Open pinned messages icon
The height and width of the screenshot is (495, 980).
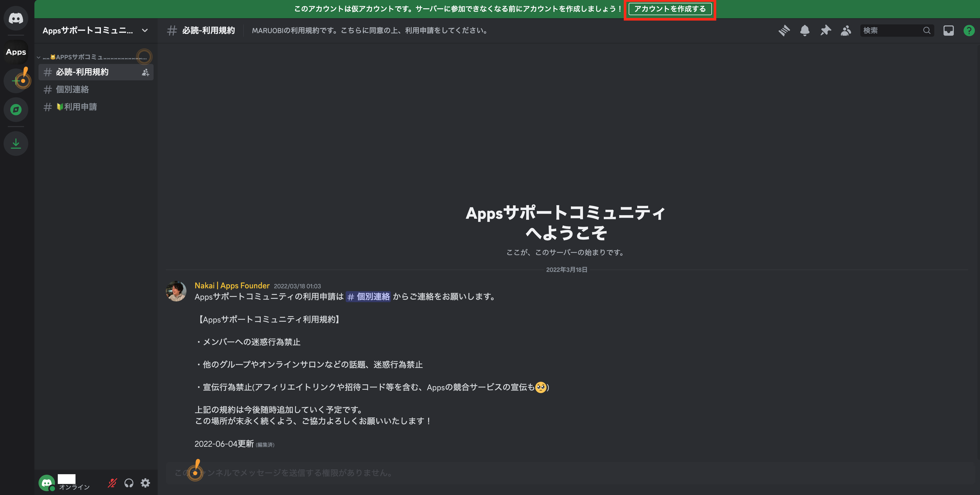pyautogui.click(x=825, y=31)
